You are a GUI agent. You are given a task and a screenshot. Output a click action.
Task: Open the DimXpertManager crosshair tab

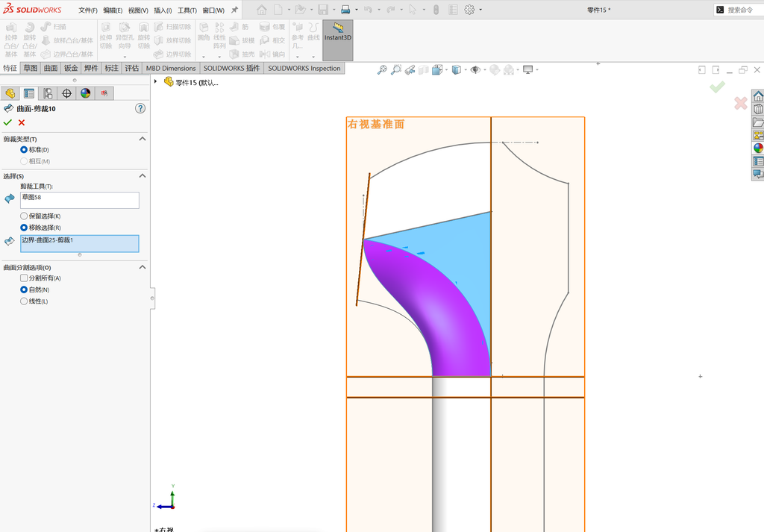point(66,93)
